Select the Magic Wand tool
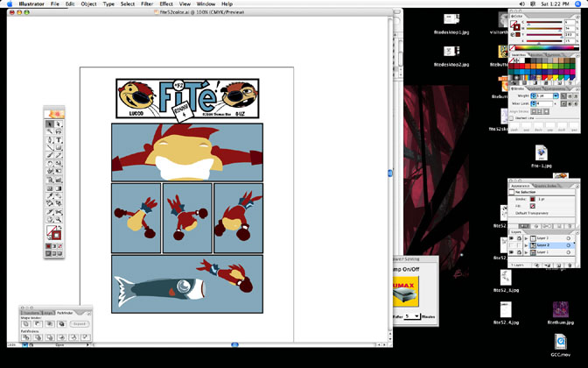 pyautogui.click(x=49, y=131)
